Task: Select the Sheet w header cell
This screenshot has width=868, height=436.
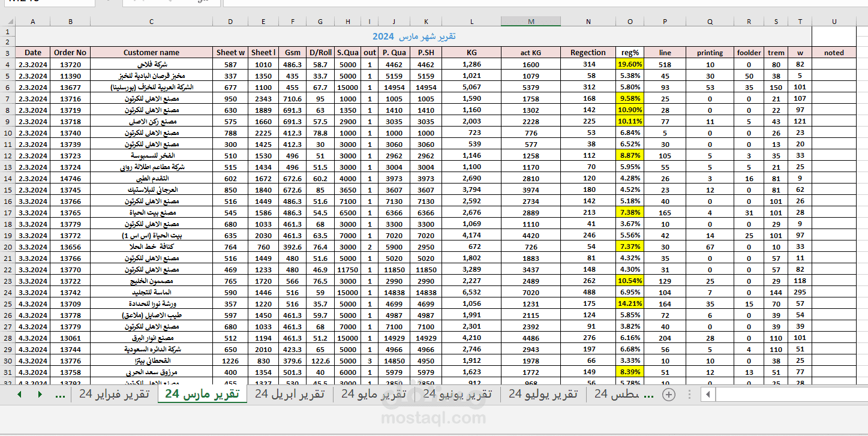Action: pos(231,53)
